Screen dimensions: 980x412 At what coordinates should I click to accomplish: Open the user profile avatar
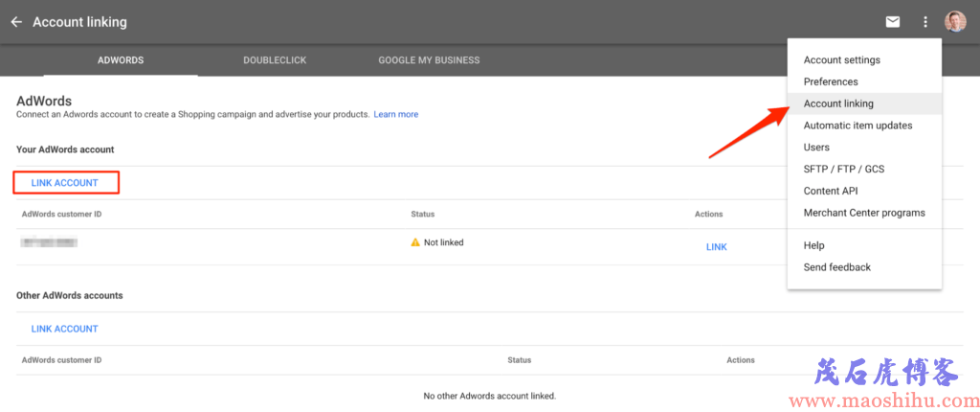955,21
